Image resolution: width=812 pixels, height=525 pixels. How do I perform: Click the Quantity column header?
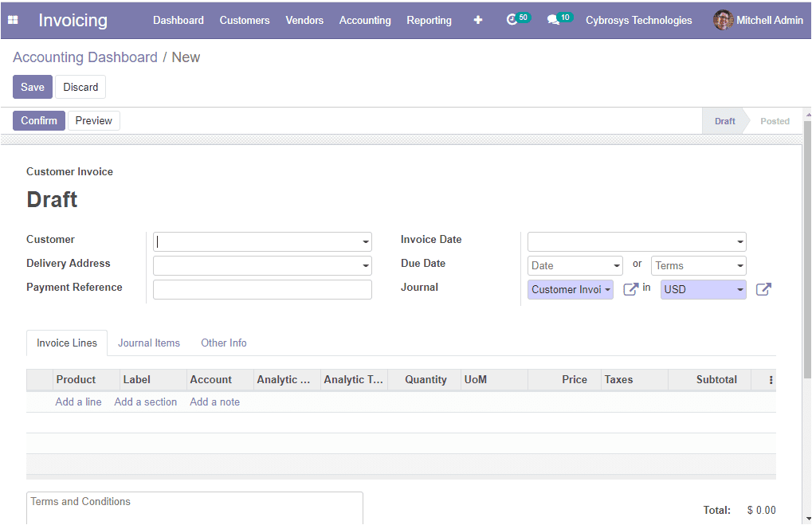click(426, 379)
